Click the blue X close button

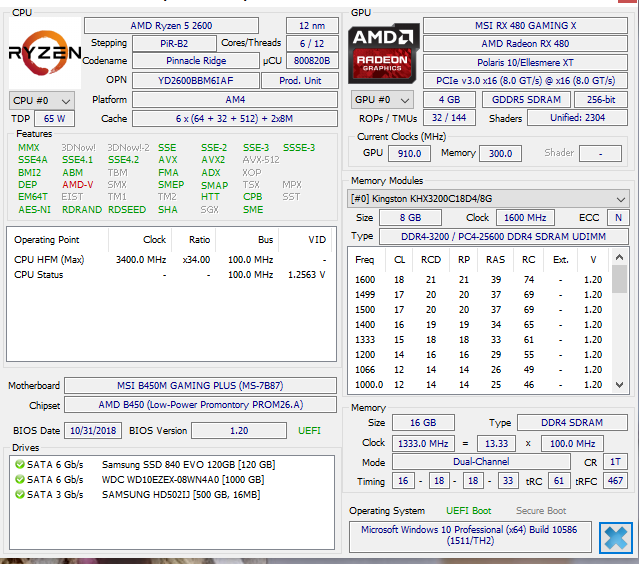pyautogui.click(x=616, y=538)
